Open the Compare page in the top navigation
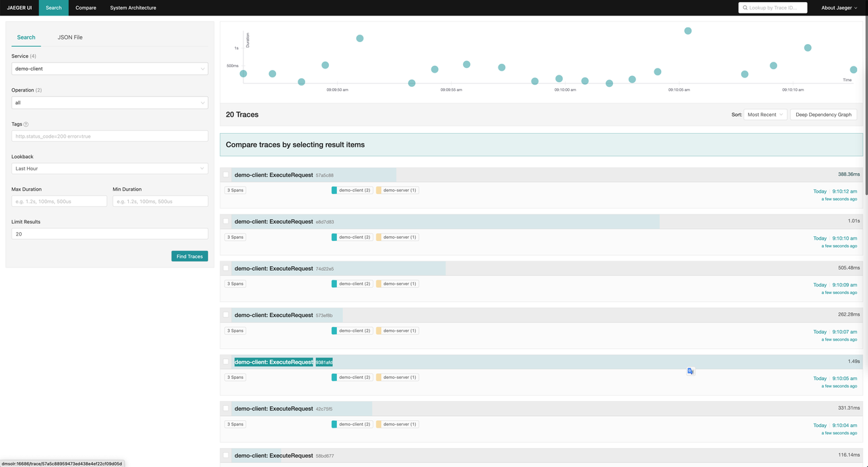The height and width of the screenshot is (467, 868). click(85, 7)
